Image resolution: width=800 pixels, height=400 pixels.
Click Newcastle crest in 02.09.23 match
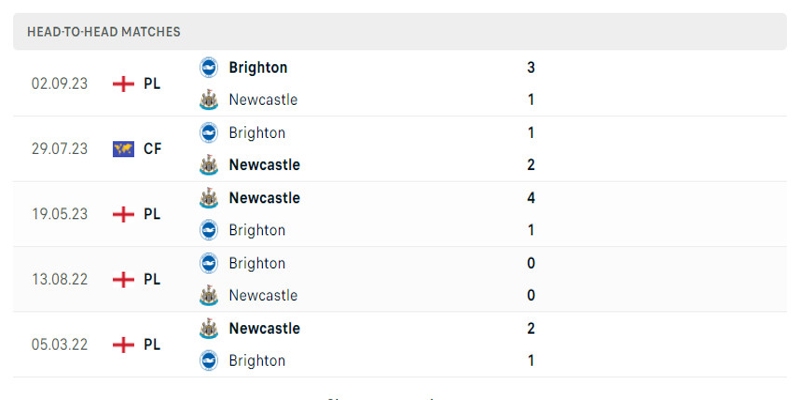click(x=208, y=99)
